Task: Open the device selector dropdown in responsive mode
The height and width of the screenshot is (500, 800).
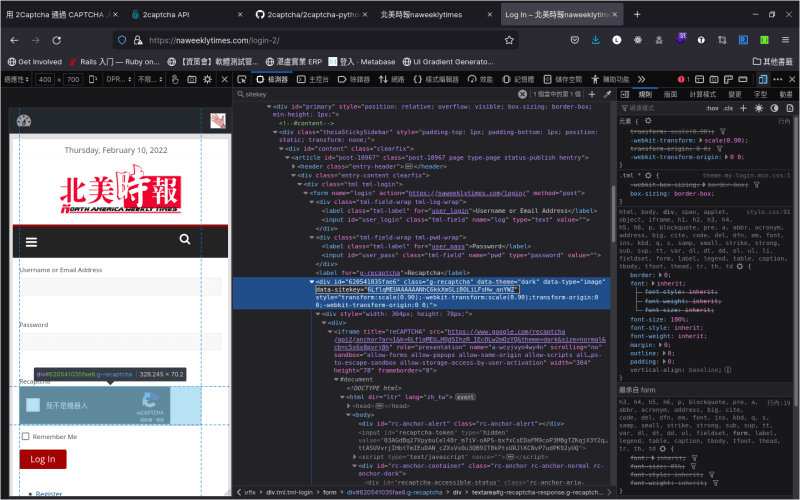Action: [16, 79]
